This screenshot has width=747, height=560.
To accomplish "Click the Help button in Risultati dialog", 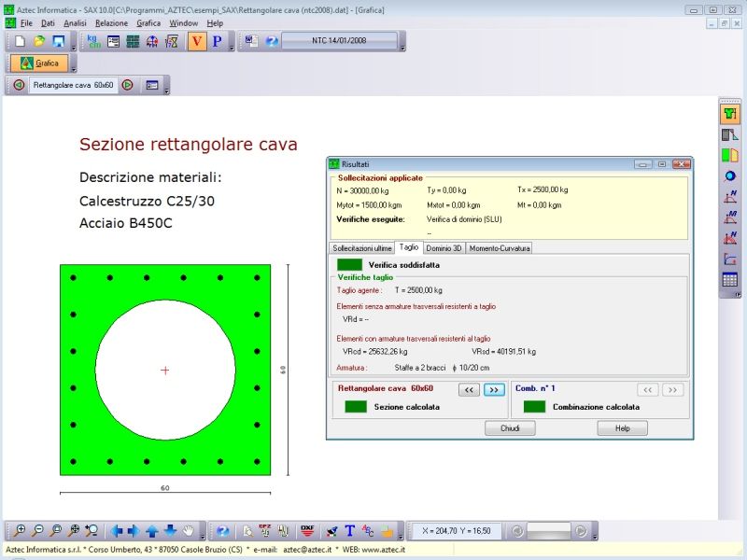I will click(x=622, y=428).
